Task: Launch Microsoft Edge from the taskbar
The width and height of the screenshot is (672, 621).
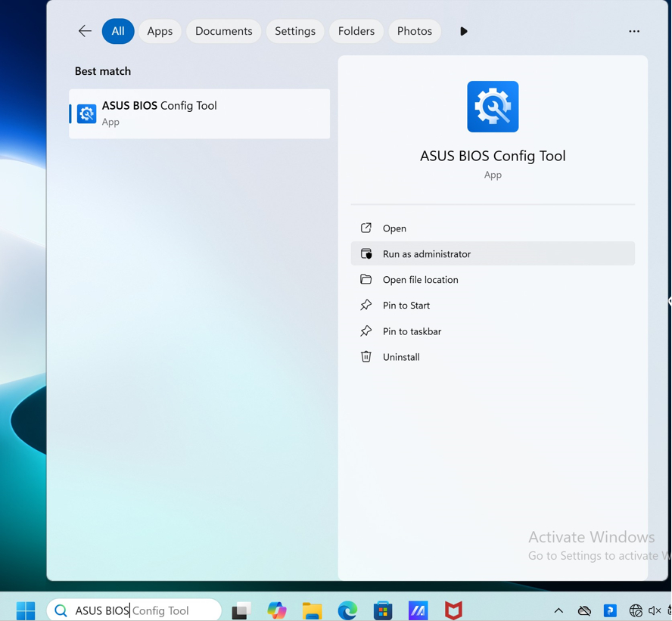Action: (347, 610)
